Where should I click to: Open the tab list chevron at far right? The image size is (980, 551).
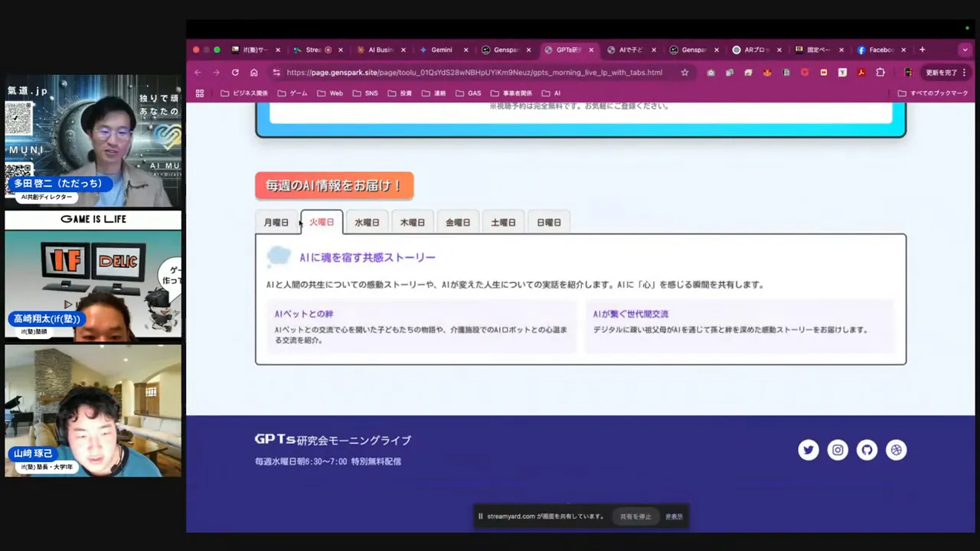point(965,50)
